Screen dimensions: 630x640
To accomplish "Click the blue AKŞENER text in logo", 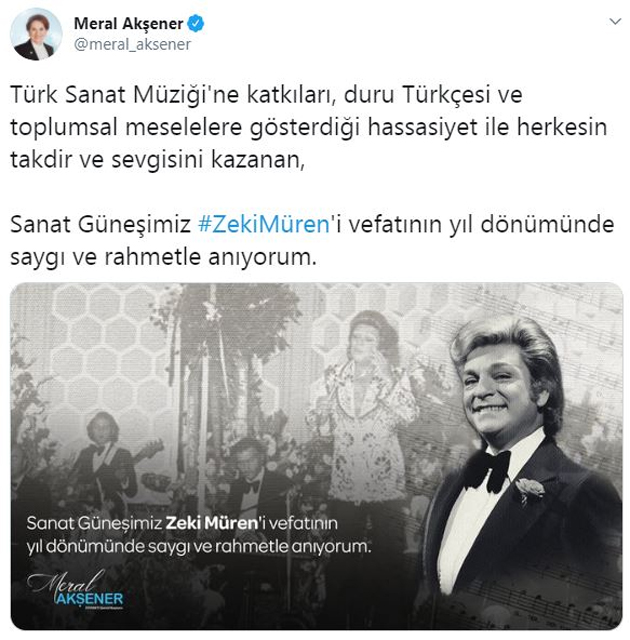I will click(89, 599).
